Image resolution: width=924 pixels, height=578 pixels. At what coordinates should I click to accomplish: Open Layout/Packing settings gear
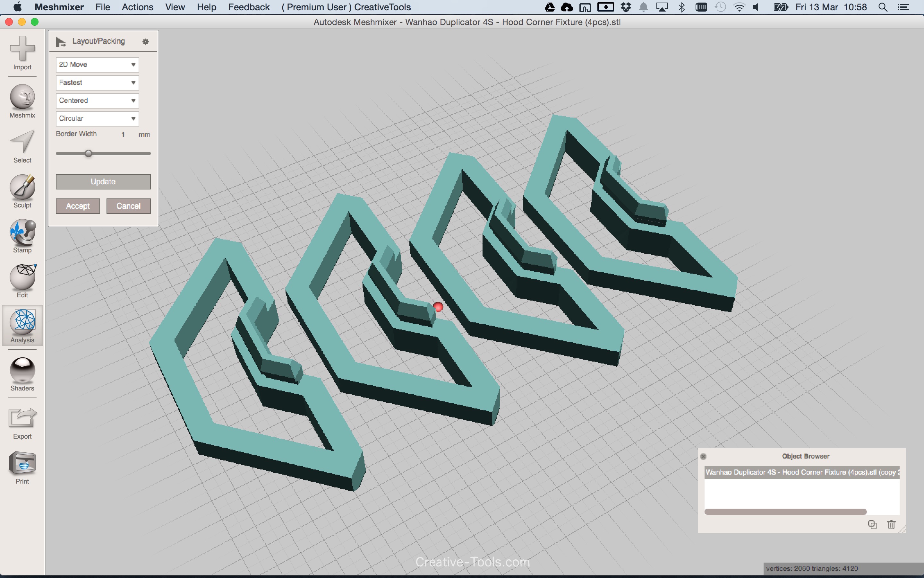[x=145, y=42]
